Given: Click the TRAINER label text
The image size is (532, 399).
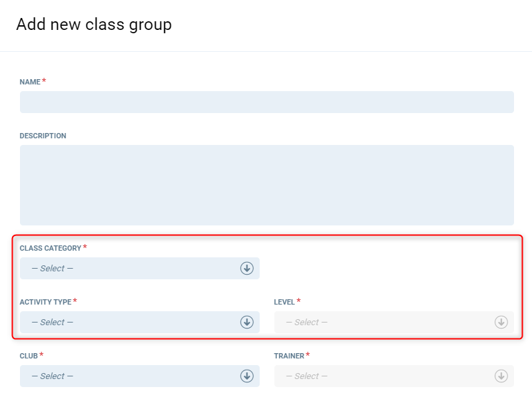Looking at the screenshot, I should pyautogui.click(x=289, y=356).
